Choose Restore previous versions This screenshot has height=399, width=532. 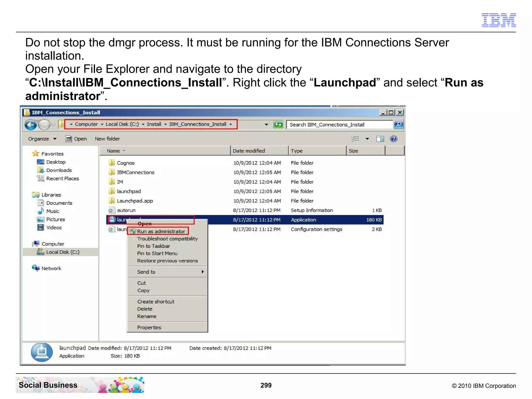pos(168,261)
